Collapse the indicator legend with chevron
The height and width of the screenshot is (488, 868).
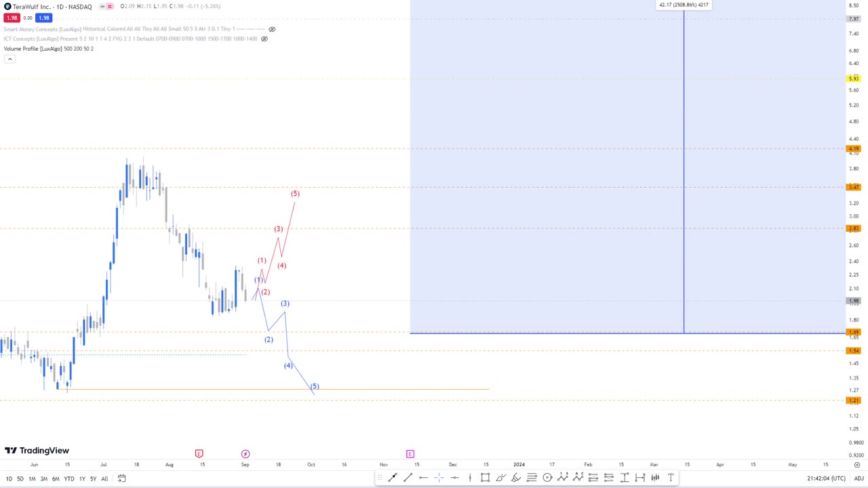coord(9,59)
